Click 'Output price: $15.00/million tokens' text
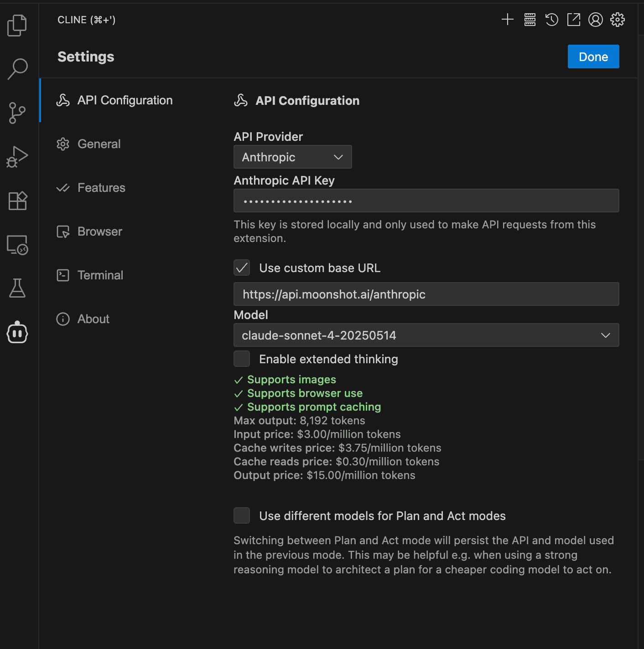This screenshot has width=644, height=649. coord(324,475)
